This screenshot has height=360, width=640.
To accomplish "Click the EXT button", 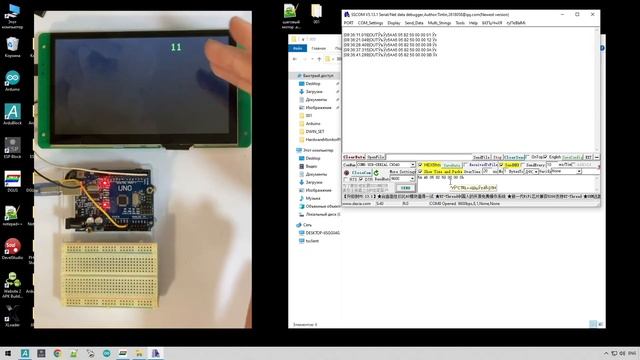I will click(588, 157).
